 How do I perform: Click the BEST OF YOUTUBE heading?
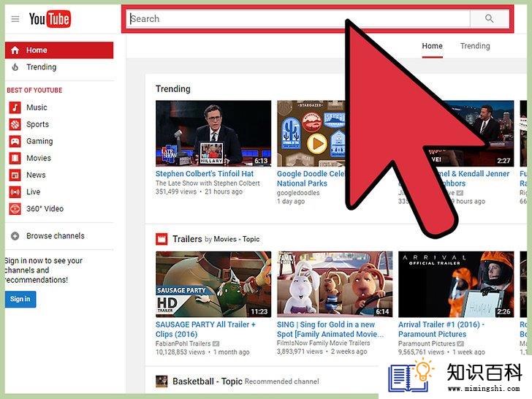(x=34, y=91)
